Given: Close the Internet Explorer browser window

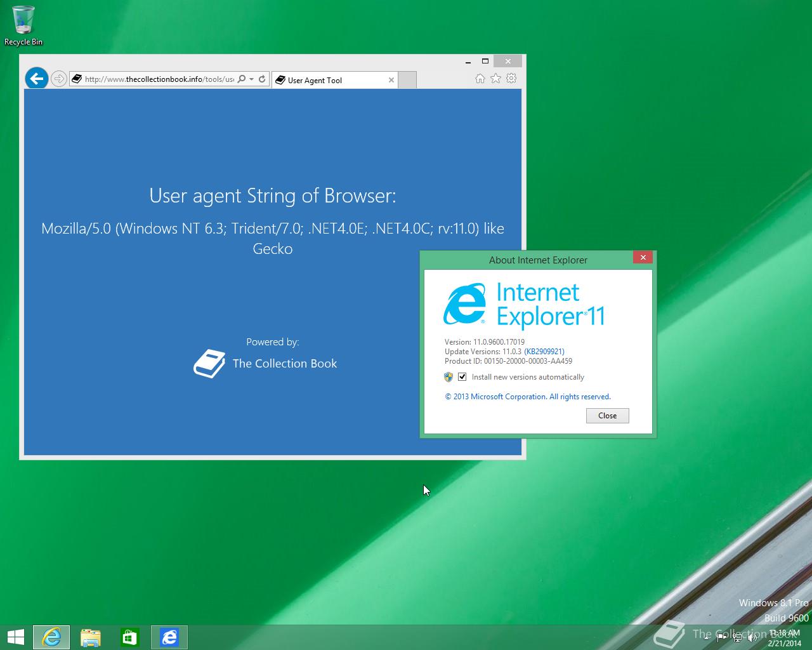Looking at the screenshot, I should click(508, 61).
